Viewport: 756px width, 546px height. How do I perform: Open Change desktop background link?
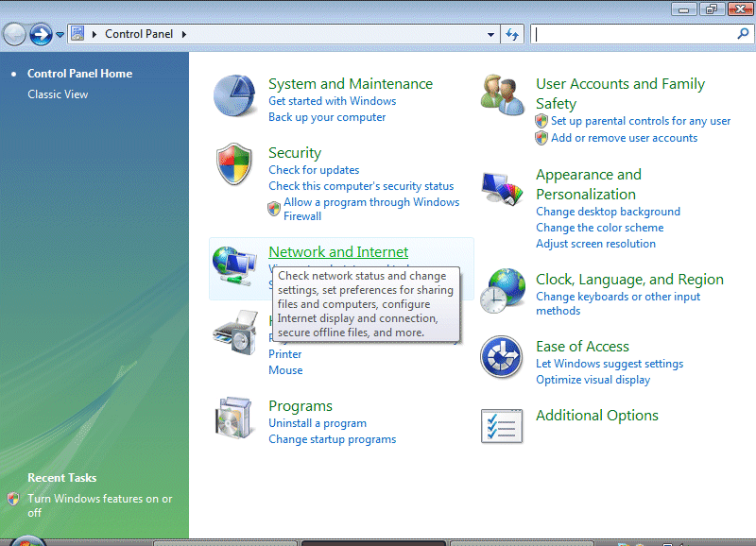pyautogui.click(x=608, y=212)
